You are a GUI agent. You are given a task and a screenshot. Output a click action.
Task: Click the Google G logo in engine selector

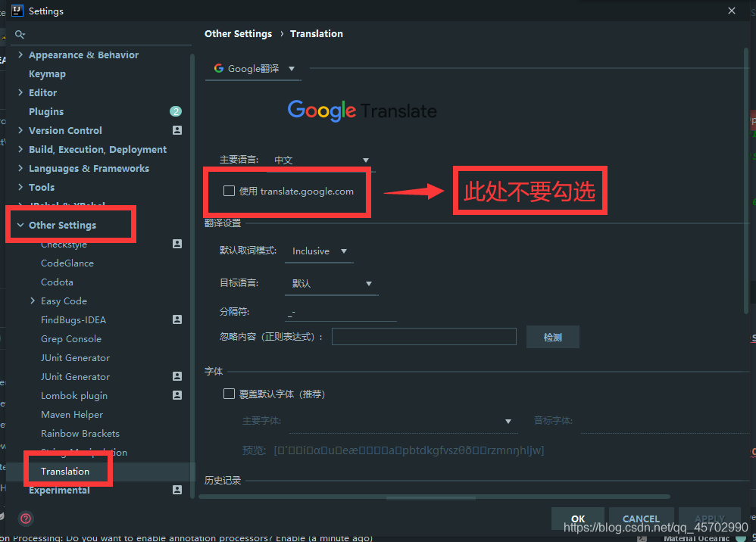219,68
